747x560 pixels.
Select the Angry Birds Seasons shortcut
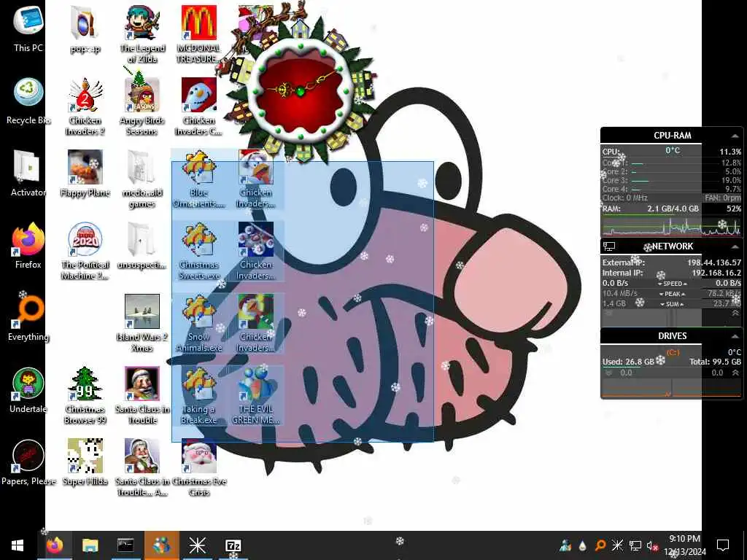pyautogui.click(x=142, y=106)
